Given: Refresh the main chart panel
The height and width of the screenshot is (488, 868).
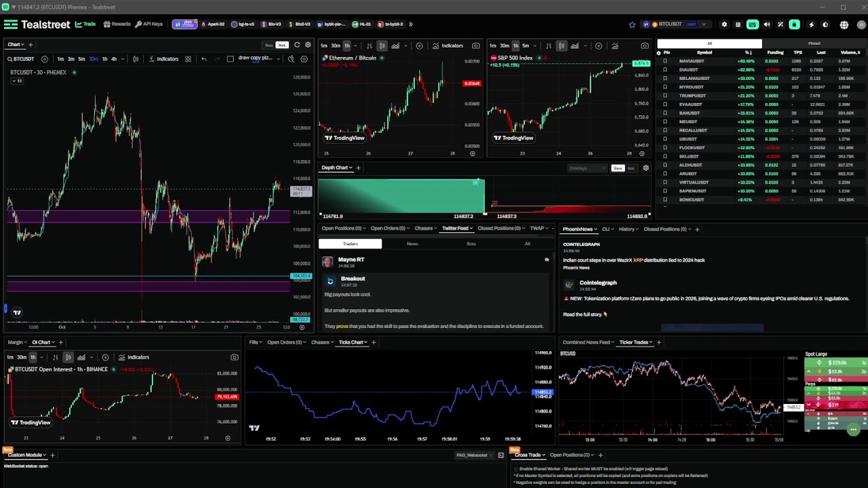Looking at the screenshot, I should (296, 45).
